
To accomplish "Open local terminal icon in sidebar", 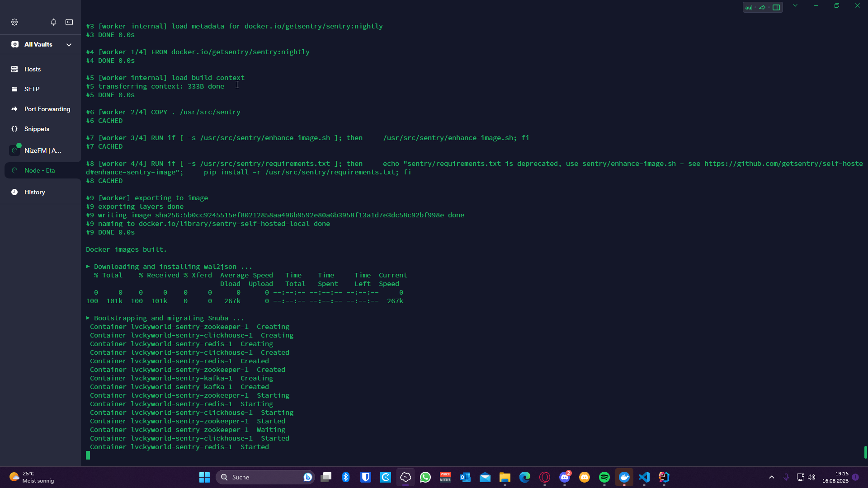I will pos(69,22).
